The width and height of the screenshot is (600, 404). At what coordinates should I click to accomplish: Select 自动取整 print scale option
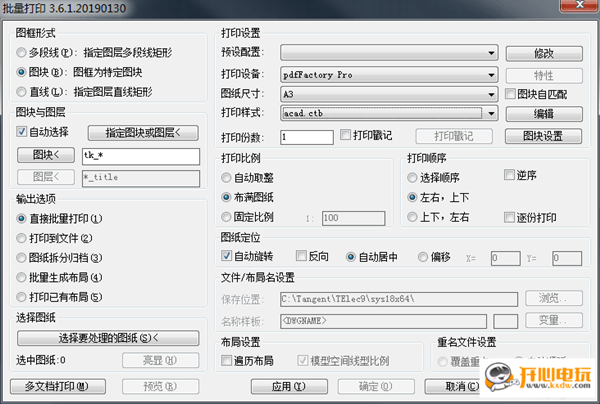pos(226,178)
